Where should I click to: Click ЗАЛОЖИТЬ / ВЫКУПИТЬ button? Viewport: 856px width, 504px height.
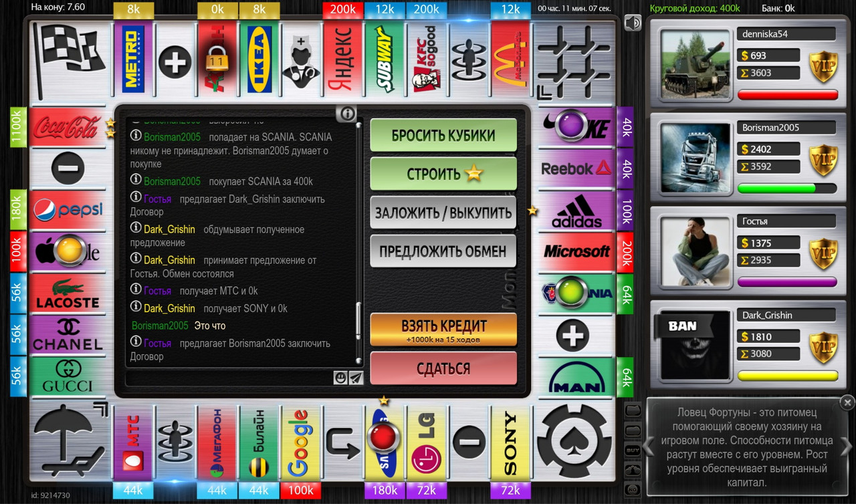click(x=443, y=213)
